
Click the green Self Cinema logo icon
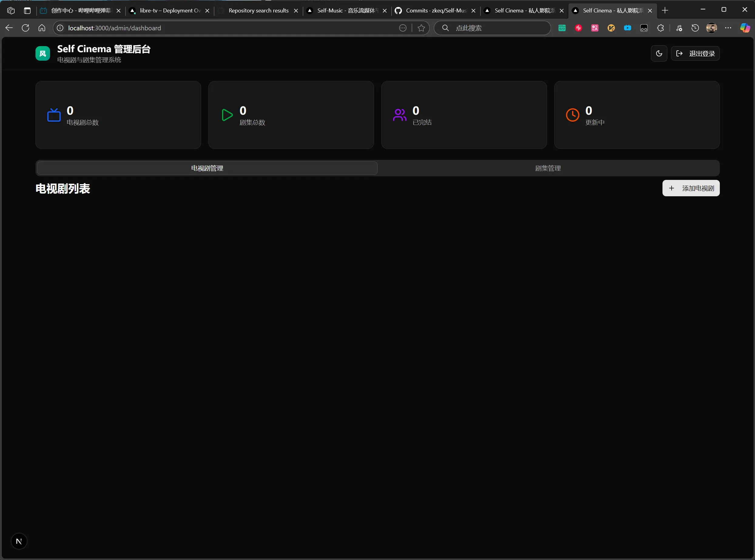click(43, 54)
